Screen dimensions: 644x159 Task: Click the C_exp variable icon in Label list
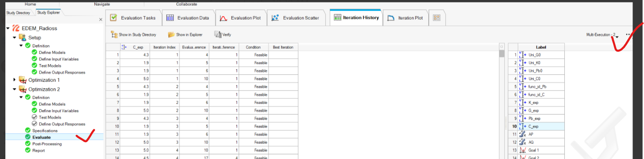523,126
